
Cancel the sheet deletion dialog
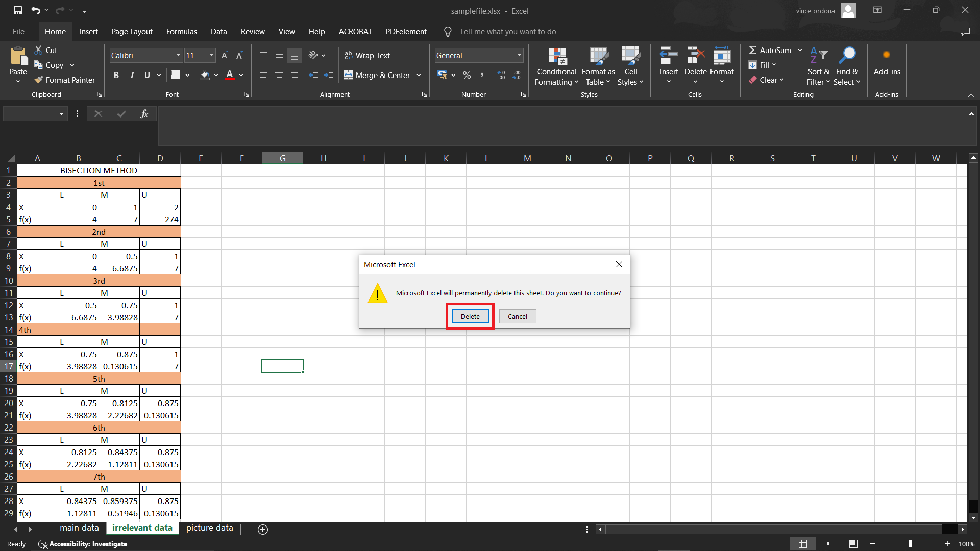click(x=517, y=316)
